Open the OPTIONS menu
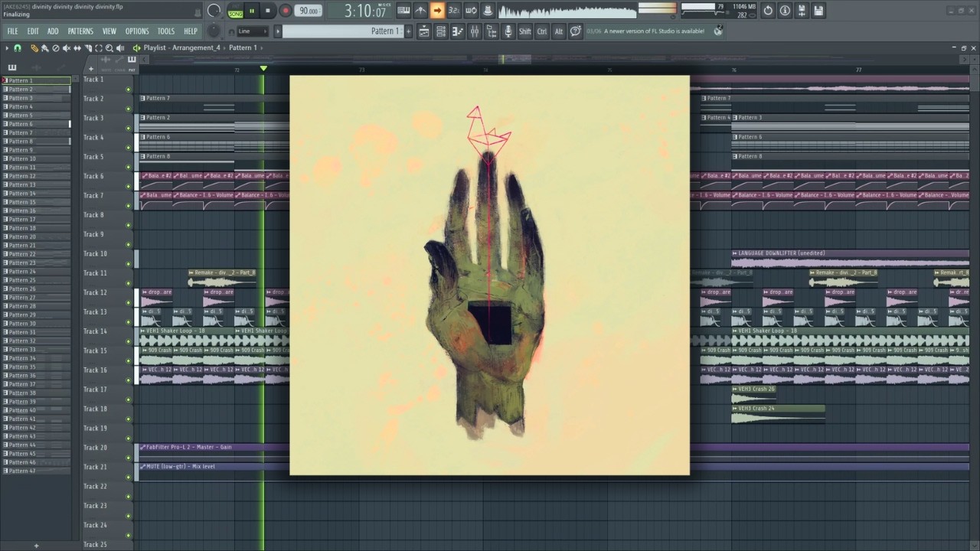Image resolution: width=980 pixels, height=551 pixels. [x=137, y=31]
